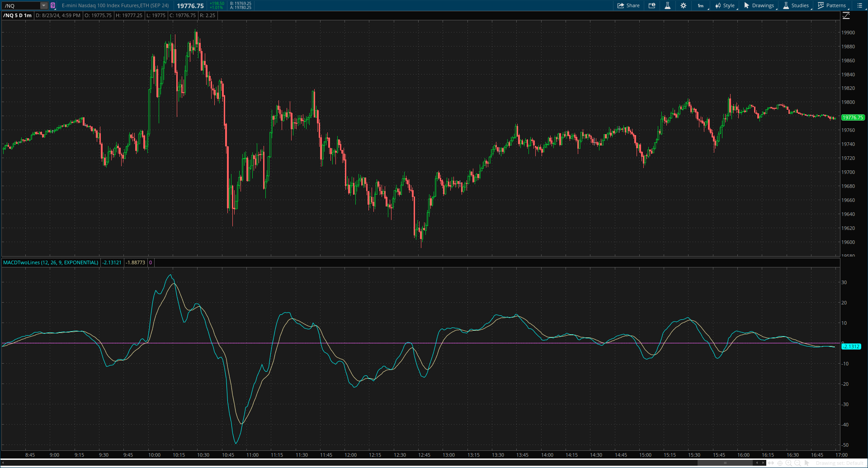This screenshot has height=468, width=868.
Task: Click the price axis scale icon
Action: tap(846, 15)
